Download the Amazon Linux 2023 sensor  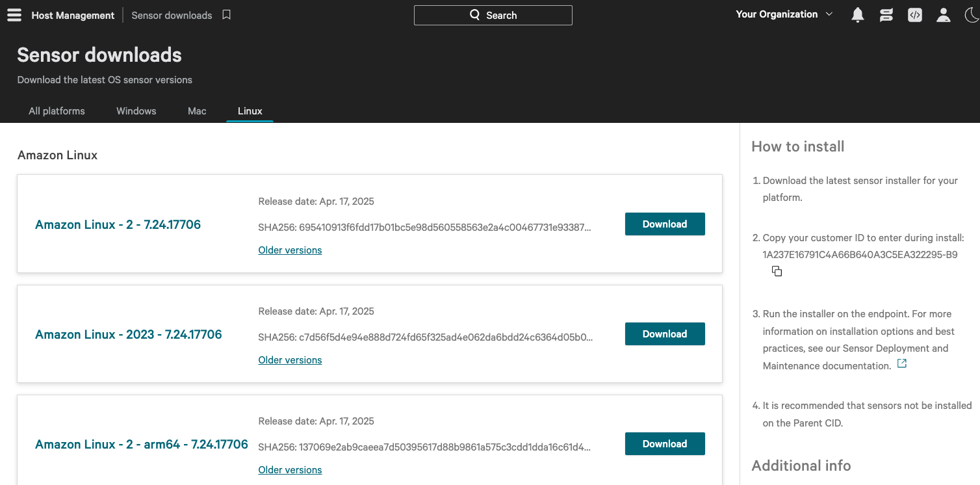click(x=664, y=334)
